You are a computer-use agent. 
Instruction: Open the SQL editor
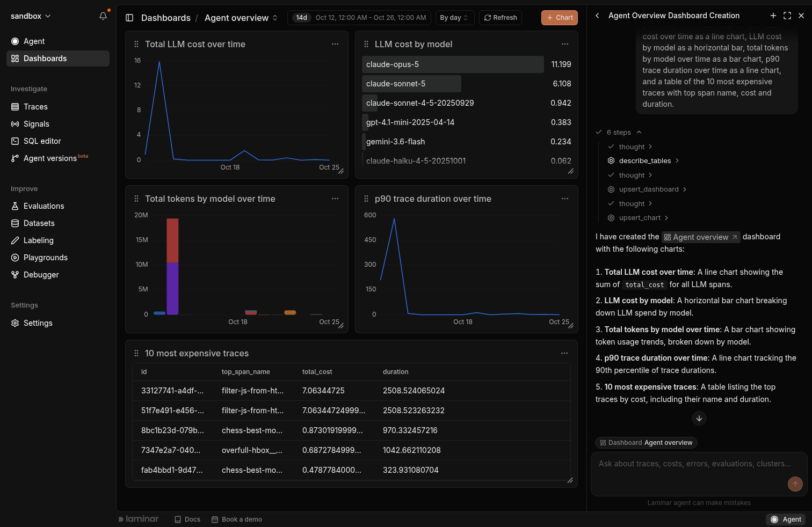click(x=58, y=141)
